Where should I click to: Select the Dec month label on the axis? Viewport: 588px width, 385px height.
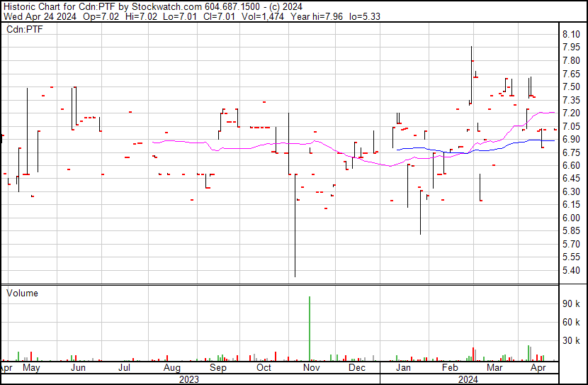pos(357,369)
